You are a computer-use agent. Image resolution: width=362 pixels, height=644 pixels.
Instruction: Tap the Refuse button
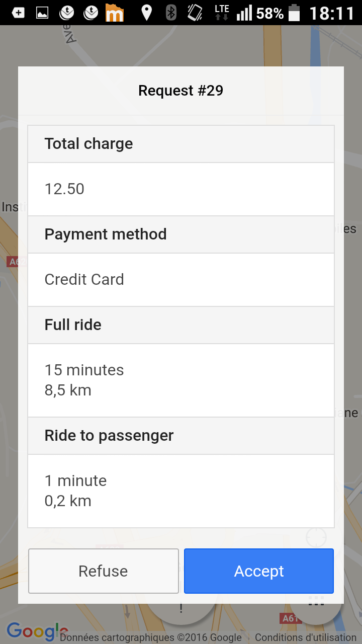(104, 571)
